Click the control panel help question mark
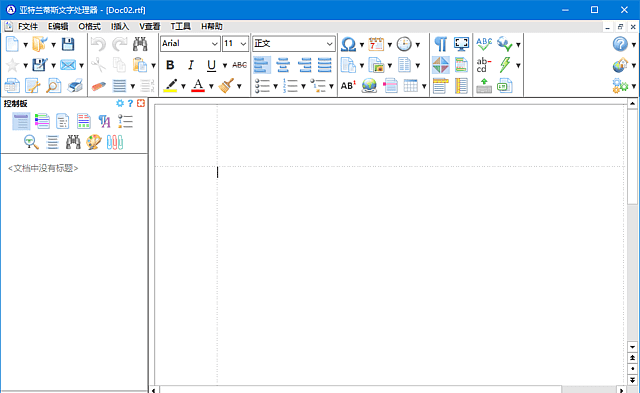 tap(130, 103)
